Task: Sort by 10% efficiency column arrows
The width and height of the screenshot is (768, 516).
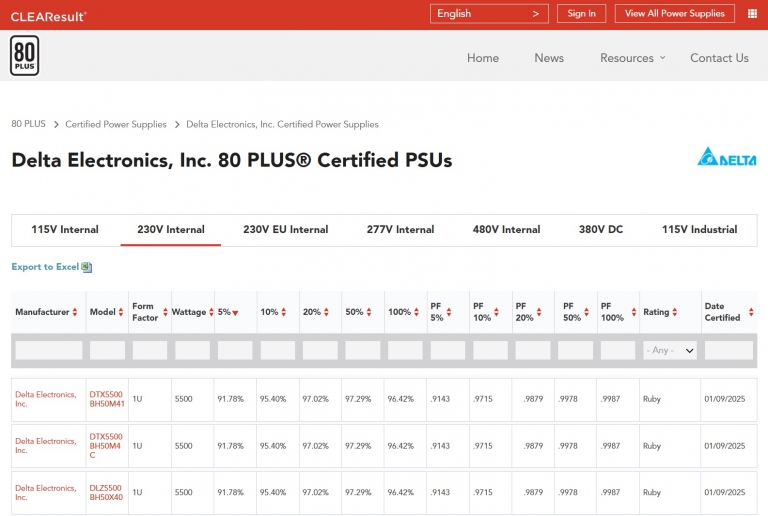Action: tap(284, 312)
